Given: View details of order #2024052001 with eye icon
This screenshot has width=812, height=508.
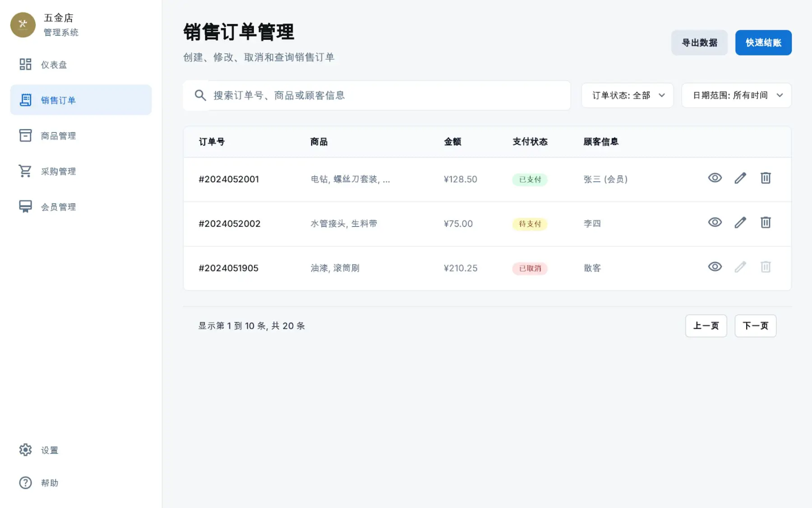Looking at the screenshot, I should point(715,178).
